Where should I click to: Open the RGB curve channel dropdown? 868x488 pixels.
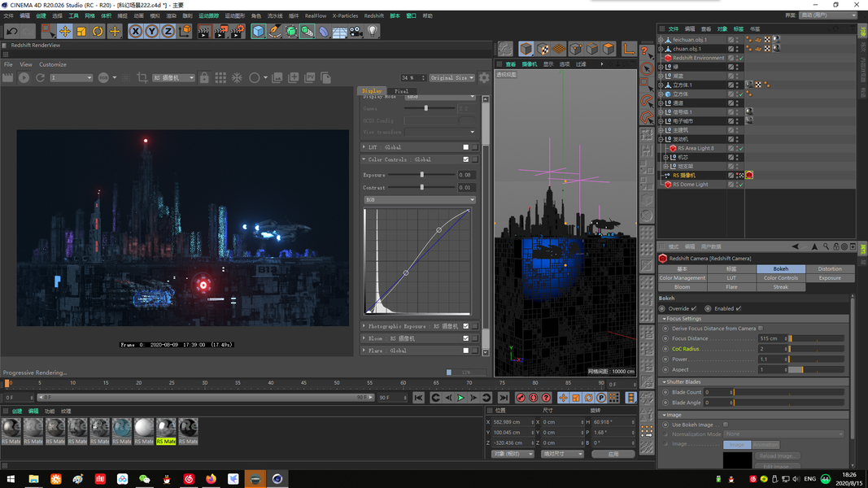click(x=420, y=200)
